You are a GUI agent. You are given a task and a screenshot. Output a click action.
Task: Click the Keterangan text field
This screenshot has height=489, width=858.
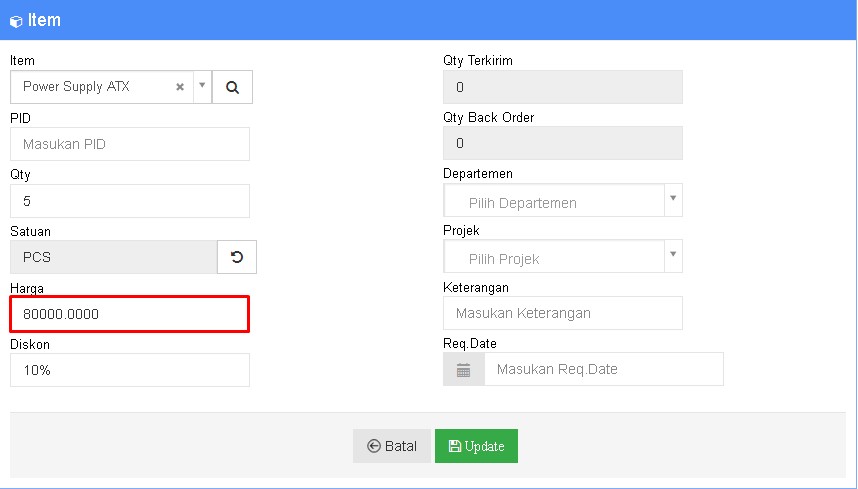[x=562, y=313]
